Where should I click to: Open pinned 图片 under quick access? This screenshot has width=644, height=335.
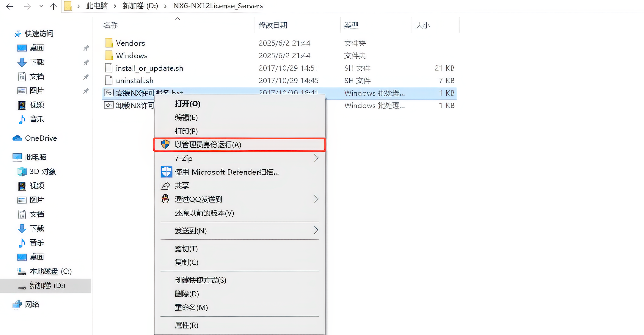(x=37, y=91)
